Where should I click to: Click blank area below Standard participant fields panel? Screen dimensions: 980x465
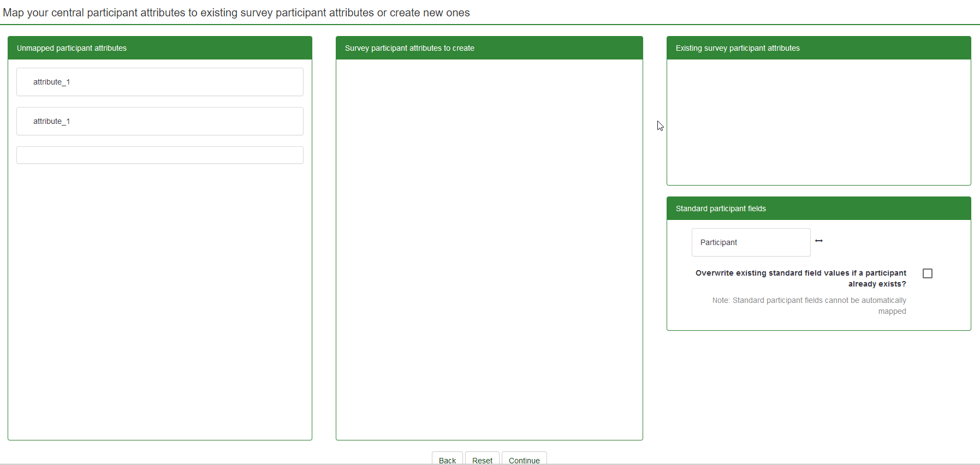[818, 388]
